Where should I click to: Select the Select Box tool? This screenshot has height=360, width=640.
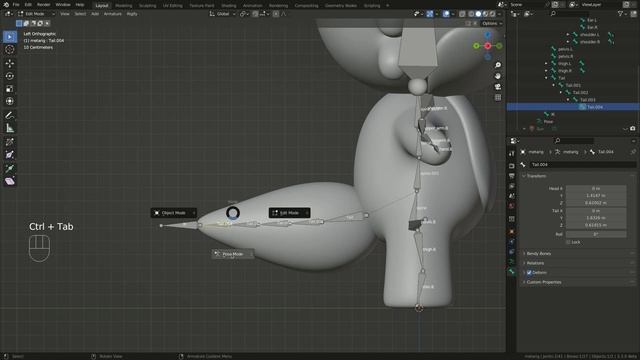(x=10, y=37)
